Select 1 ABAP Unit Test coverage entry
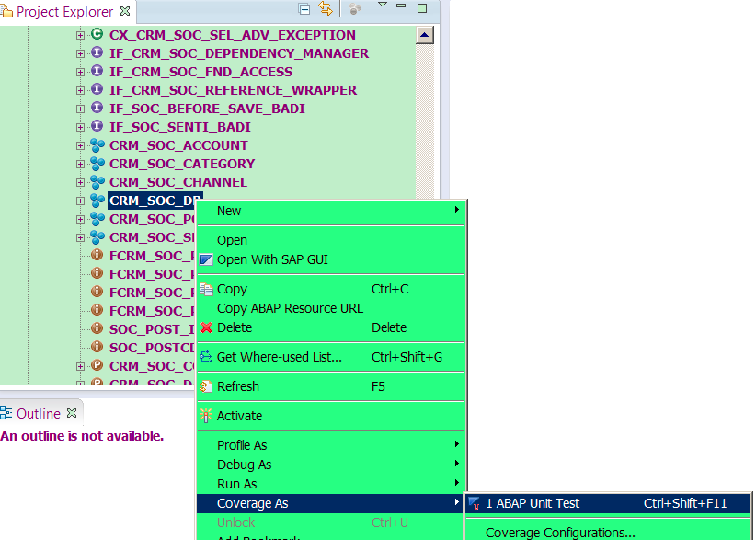The image size is (756, 540). 608,503
